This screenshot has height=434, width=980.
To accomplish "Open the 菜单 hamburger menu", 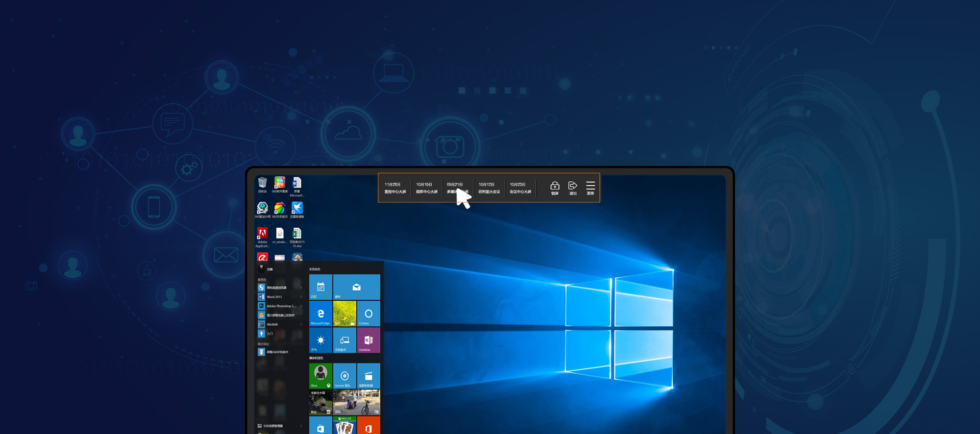I will point(591,188).
